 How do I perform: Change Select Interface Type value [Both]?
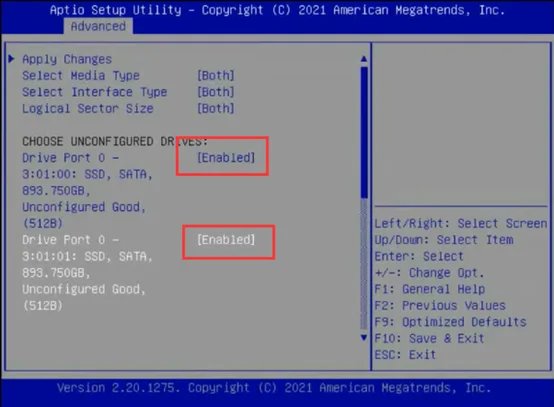point(216,92)
